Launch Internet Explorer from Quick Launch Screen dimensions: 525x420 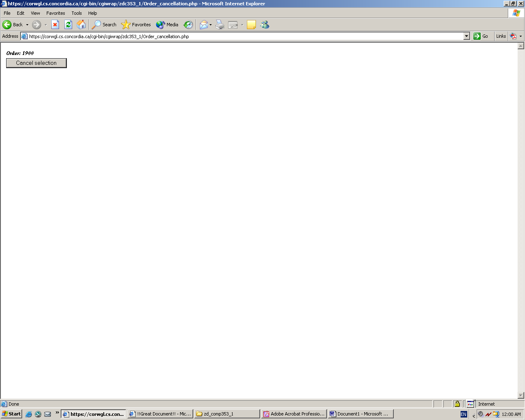(x=29, y=414)
